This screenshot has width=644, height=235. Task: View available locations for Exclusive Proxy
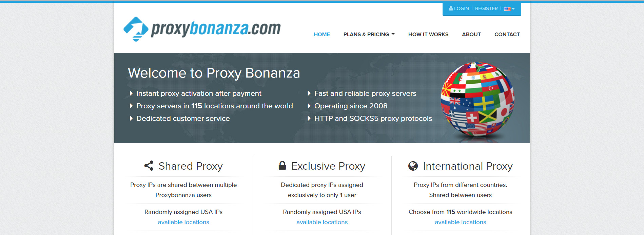click(x=322, y=222)
